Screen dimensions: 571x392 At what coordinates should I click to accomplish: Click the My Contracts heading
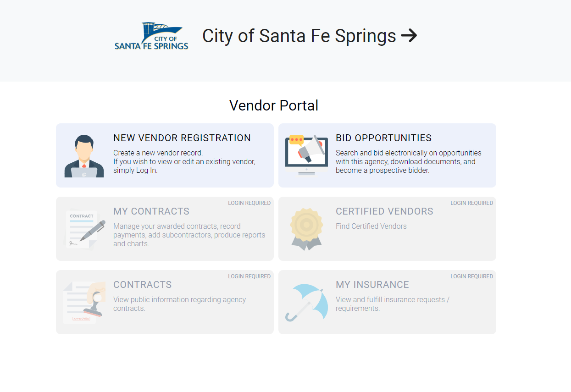pos(151,211)
